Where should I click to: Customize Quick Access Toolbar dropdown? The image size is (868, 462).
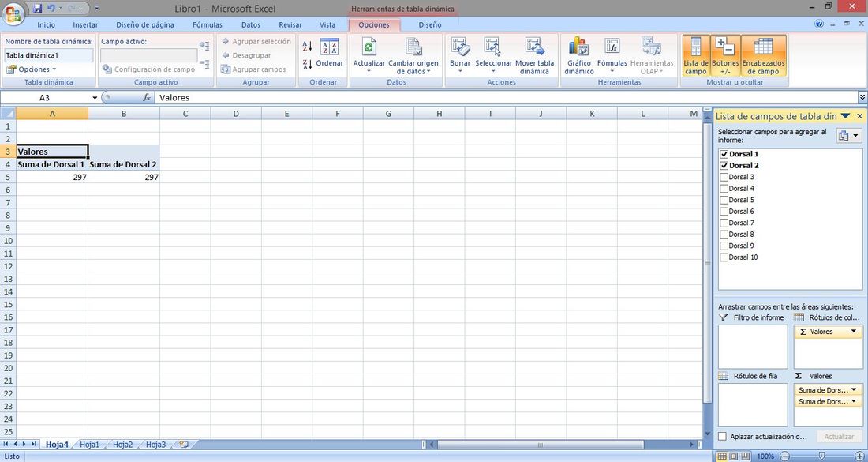coord(97,9)
